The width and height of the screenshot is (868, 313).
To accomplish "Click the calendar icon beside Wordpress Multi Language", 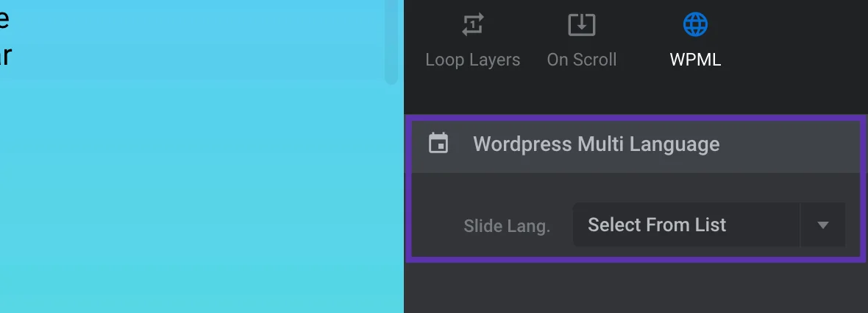I will point(438,144).
